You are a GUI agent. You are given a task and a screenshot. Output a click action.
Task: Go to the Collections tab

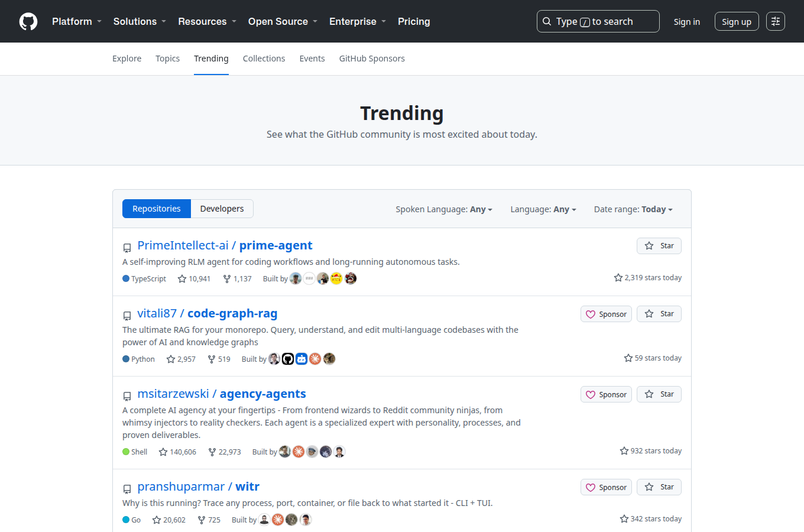(264, 59)
